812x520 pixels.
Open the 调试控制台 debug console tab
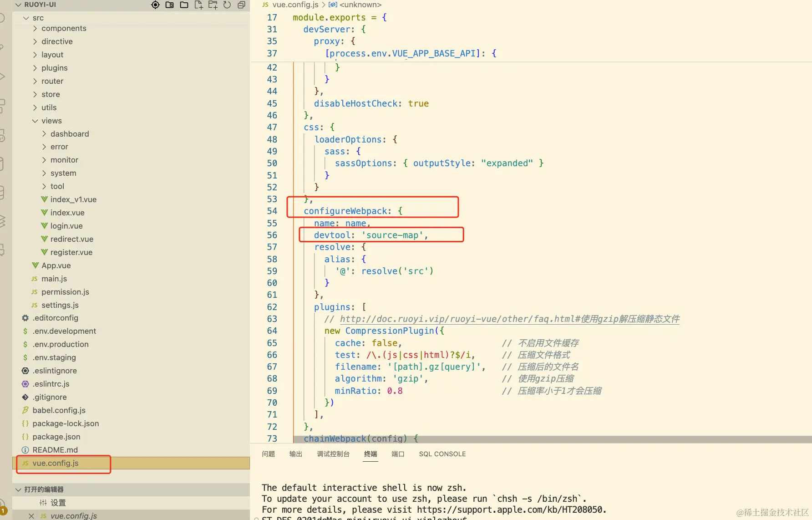tap(333, 454)
